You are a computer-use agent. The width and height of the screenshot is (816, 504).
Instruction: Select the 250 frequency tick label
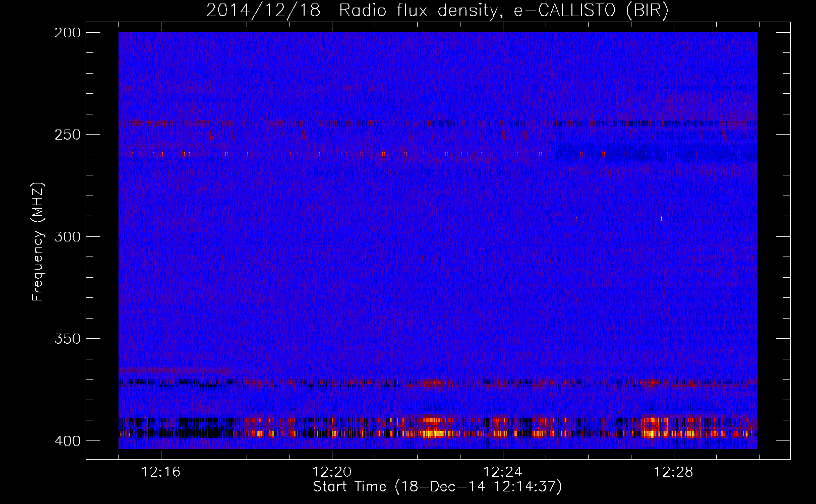(67, 135)
